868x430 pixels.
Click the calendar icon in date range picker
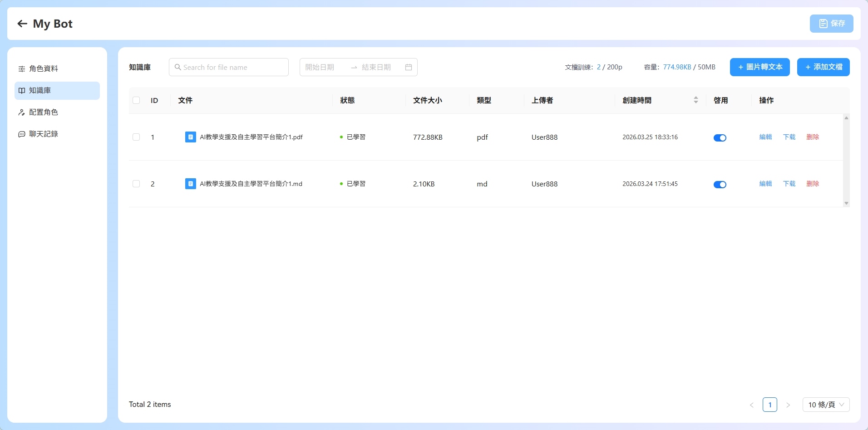click(x=409, y=67)
